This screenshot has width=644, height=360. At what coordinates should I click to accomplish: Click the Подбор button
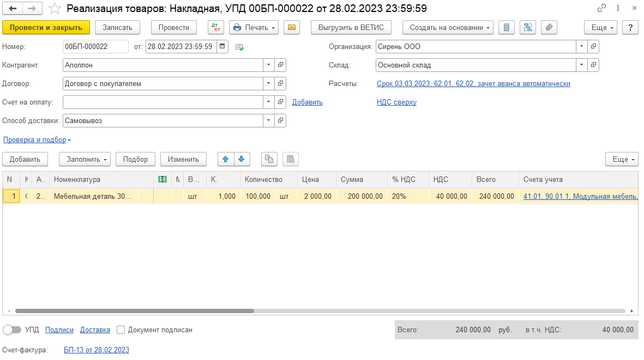pos(136,159)
